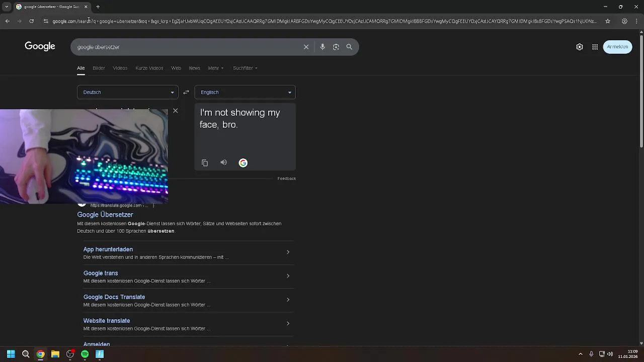Expand the Suchfilter dropdown
Viewport: 644px width, 362px height.
pos(245,68)
